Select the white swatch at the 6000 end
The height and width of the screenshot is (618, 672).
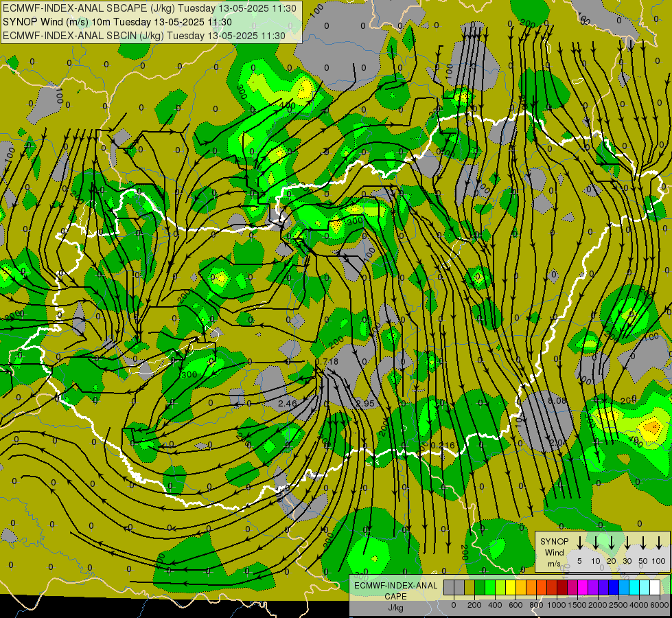[x=656, y=587]
